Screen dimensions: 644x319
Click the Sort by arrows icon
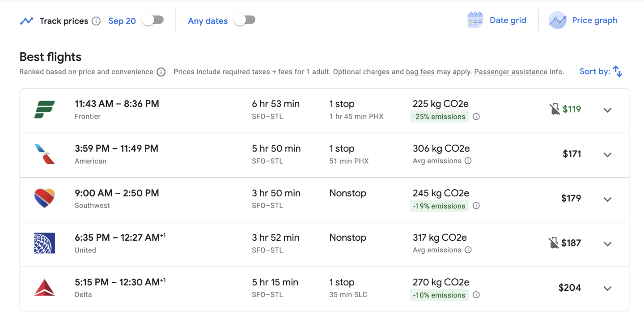tap(618, 72)
